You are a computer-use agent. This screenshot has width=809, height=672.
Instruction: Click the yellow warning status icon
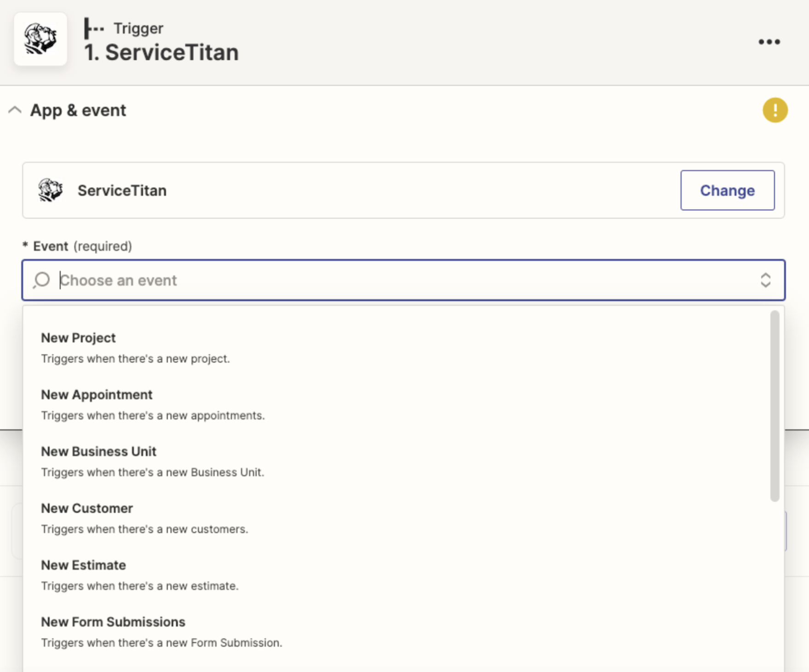pyautogui.click(x=775, y=110)
